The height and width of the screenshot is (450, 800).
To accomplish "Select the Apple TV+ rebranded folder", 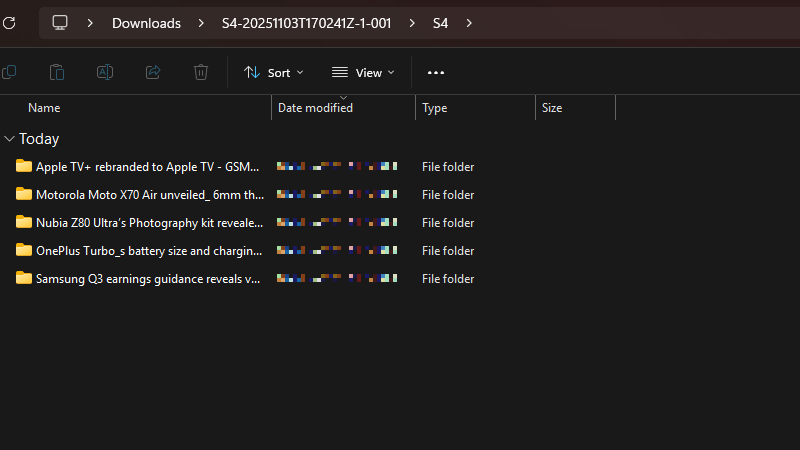I will pyautogui.click(x=147, y=167).
